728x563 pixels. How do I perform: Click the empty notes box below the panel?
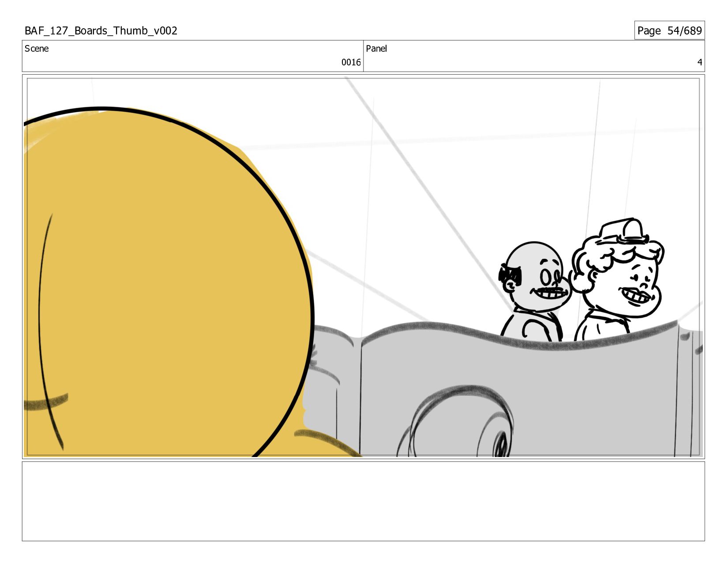tap(363, 501)
